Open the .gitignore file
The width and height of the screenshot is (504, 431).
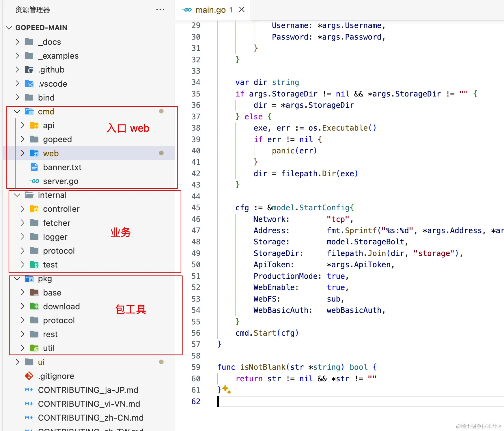(56, 376)
